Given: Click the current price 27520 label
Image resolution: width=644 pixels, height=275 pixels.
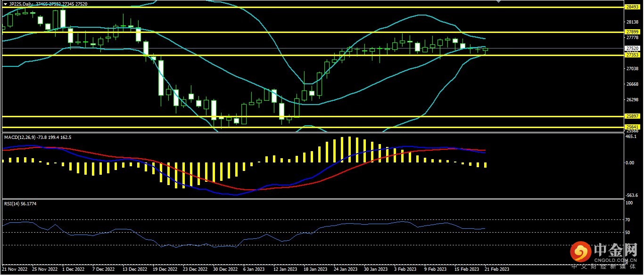Looking at the screenshot, I should pyautogui.click(x=632, y=48).
